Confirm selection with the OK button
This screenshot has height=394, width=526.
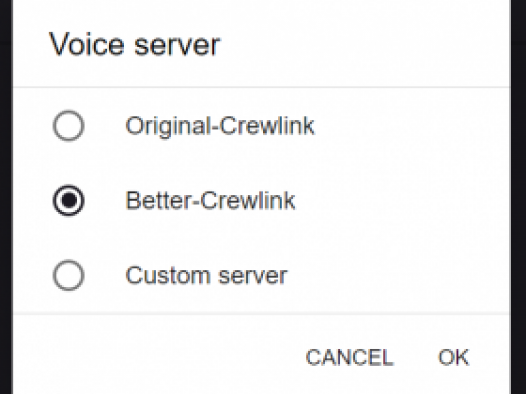(x=454, y=357)
